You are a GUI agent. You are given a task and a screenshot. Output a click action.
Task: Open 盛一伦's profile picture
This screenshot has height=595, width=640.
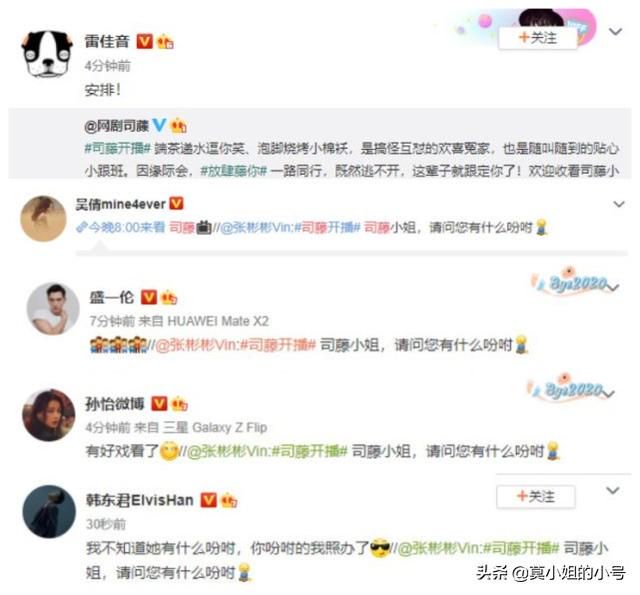pos(53,309)
